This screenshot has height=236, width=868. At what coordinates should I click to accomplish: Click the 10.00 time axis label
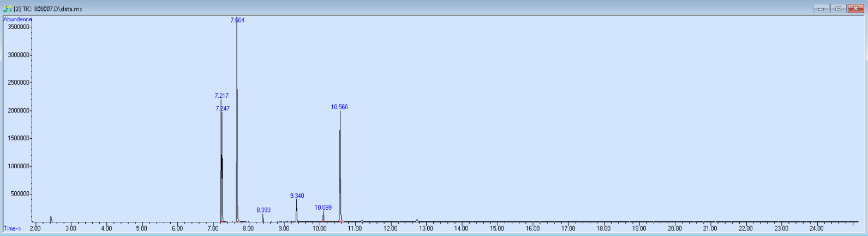tap(320, 228)
